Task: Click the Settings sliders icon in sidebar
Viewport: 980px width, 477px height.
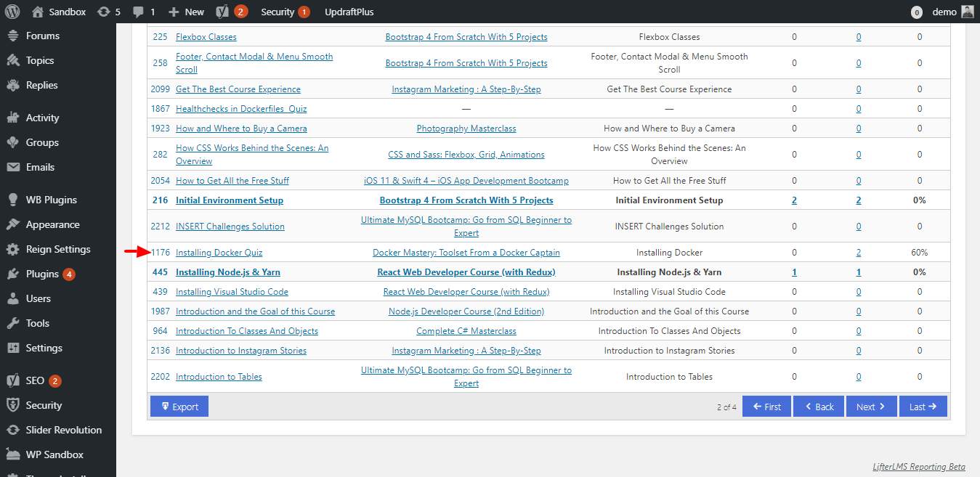Action: pos(12,348)
